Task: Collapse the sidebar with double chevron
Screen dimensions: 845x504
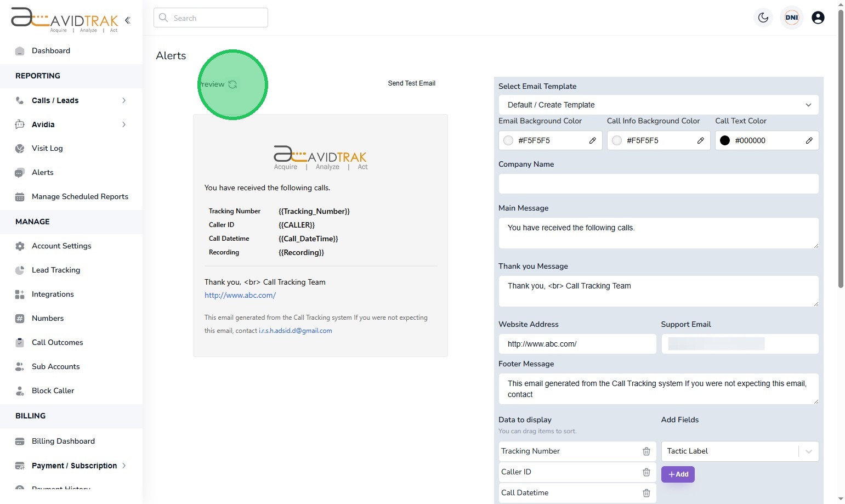Action: tap(128, 20)
